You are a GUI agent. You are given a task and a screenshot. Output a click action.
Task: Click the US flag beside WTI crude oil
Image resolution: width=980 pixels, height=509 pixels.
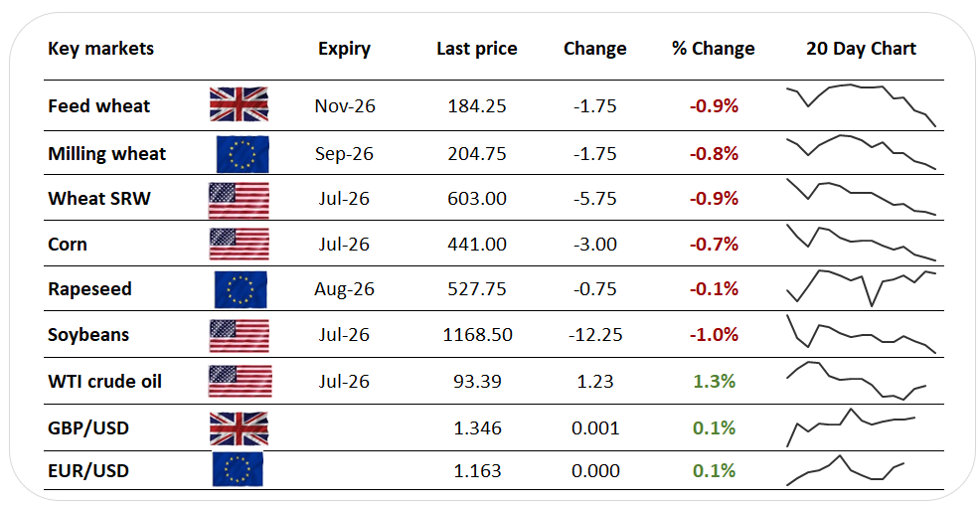240,382
